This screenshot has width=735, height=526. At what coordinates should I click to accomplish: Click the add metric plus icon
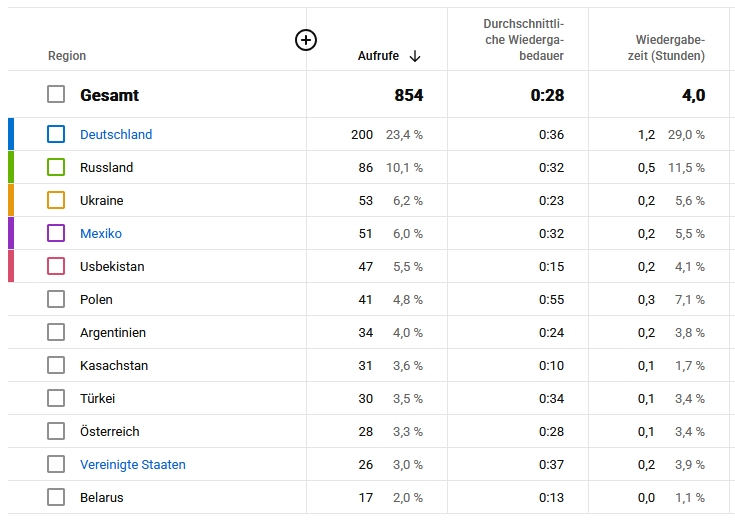click(306, 40)
